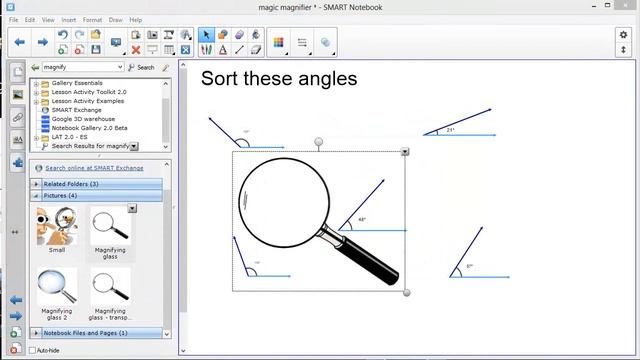Open the Insert menu
Screen dimensions: 640x360
pyautogui.click(x=69, y=20)
